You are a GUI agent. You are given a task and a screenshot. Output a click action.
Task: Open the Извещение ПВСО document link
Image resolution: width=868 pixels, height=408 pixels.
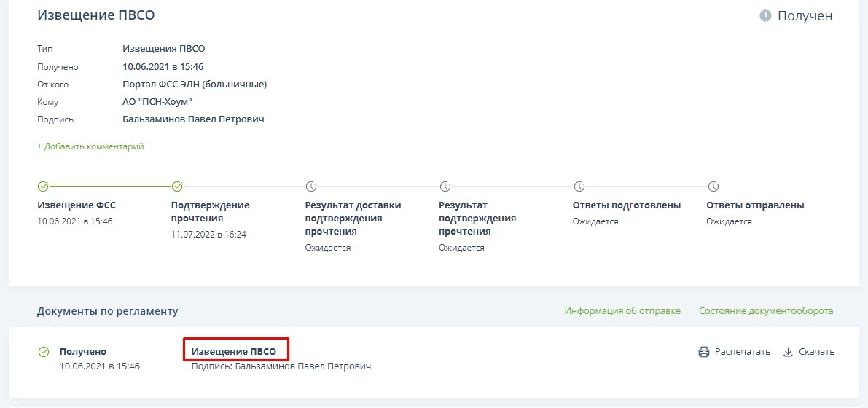click(234, 352)
